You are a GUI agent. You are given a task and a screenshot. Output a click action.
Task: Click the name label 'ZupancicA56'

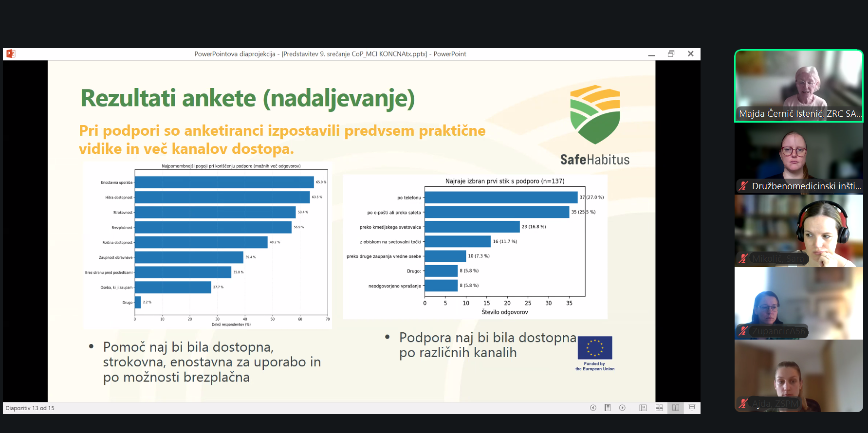pyautogui.click(x=778, y=331)
